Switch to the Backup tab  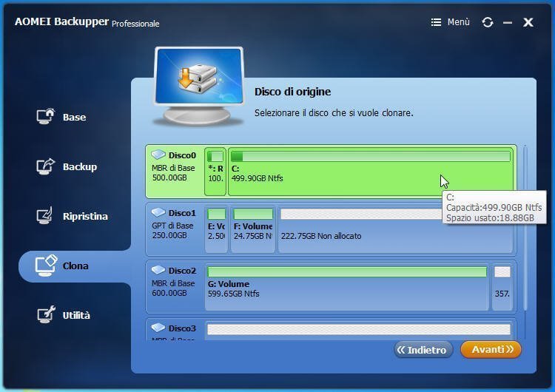pos(80,166)
